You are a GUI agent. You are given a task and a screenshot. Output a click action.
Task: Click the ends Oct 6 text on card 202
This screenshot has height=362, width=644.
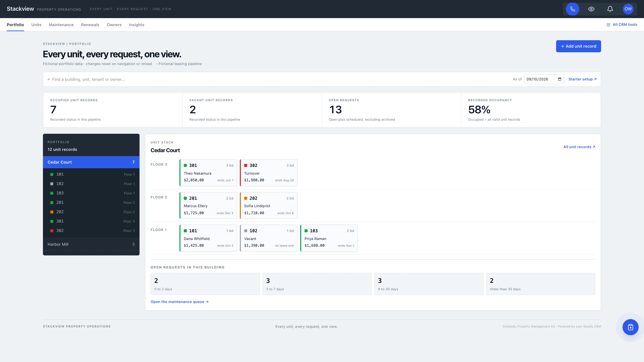click(285, 213)
